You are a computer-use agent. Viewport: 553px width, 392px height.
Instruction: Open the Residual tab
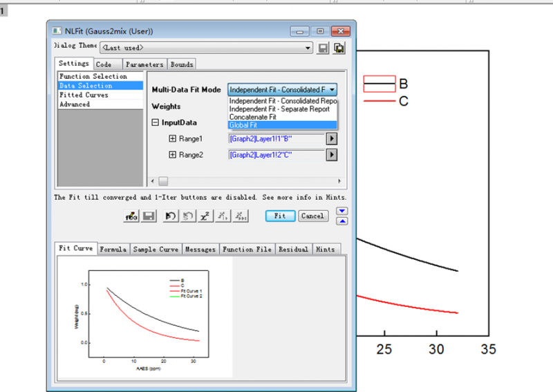[293, 250]
